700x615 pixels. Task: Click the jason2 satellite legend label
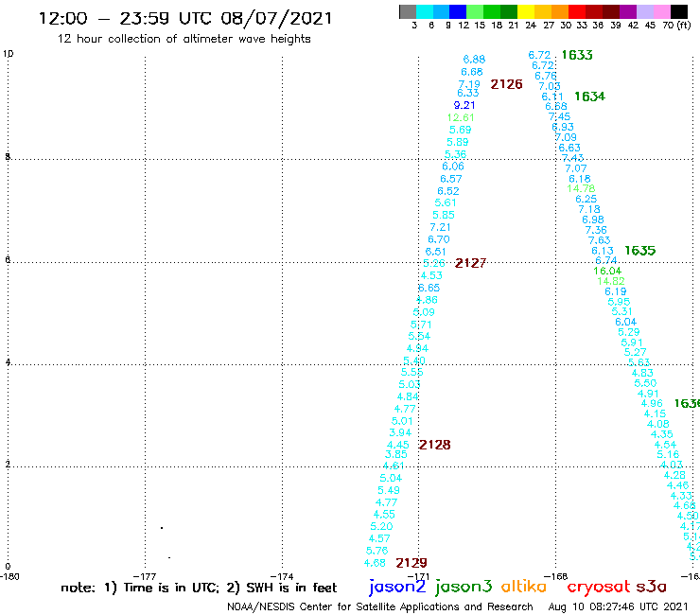(397, 588)
